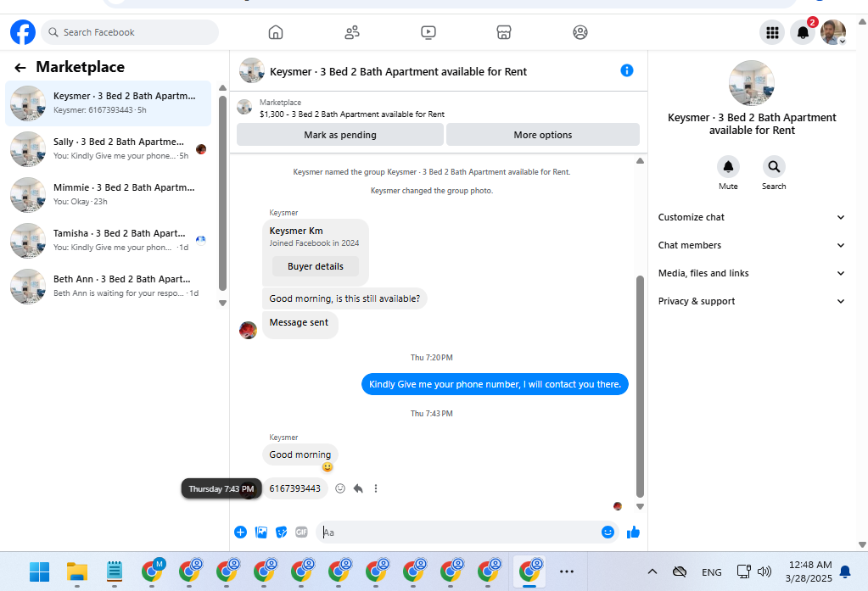
Task: React to the 6167393443 message
Action: pyautogui.click(x=340, y=488)
